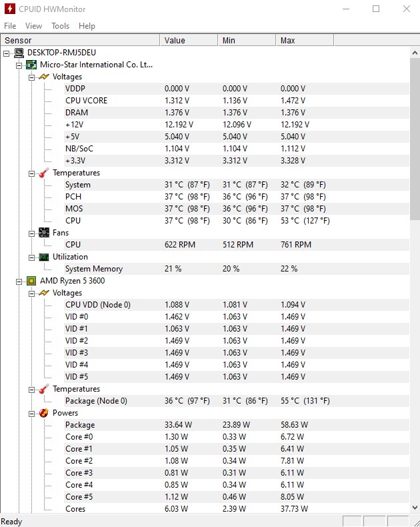This screenshot has height=527, width=420.
Task: Click the Ryzen Voltages lightning icon
Action: coord(44,293)
